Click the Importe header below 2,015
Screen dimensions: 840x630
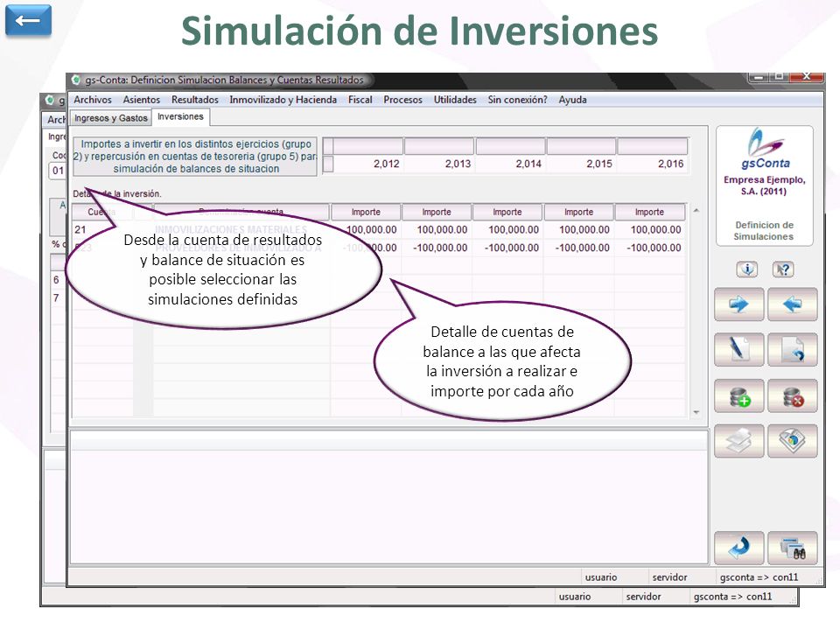click(578, 212)
